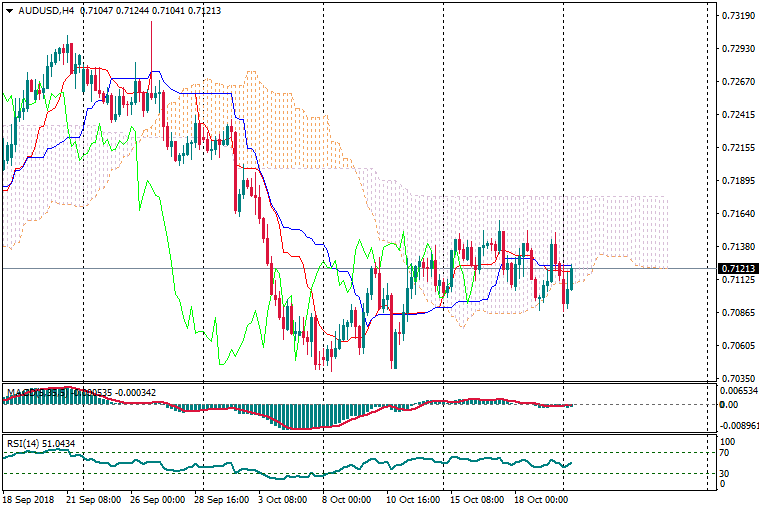Click the RSI 70 level label
This screenshot has width=759, height=511.
[x=726, y=453]
